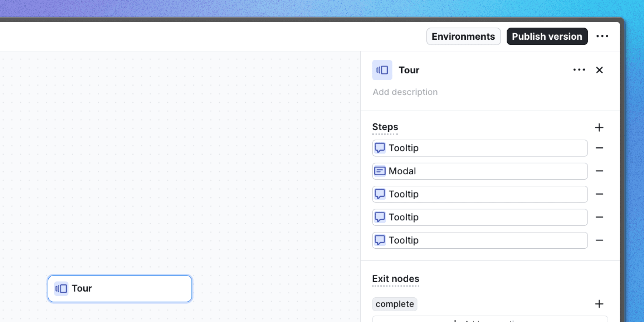Select the Tour node on the canvas

pyautogui.click(x=119, y=288)
